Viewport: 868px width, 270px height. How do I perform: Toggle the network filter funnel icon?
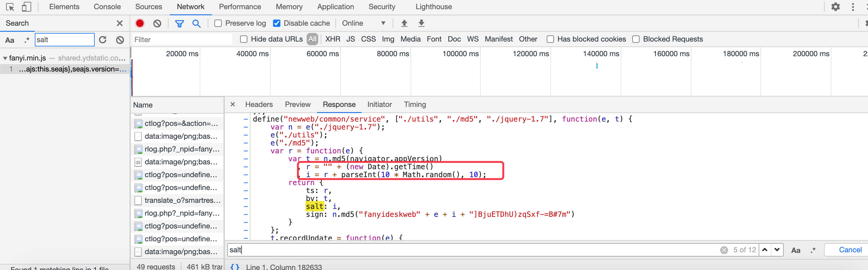pos(179,23)
